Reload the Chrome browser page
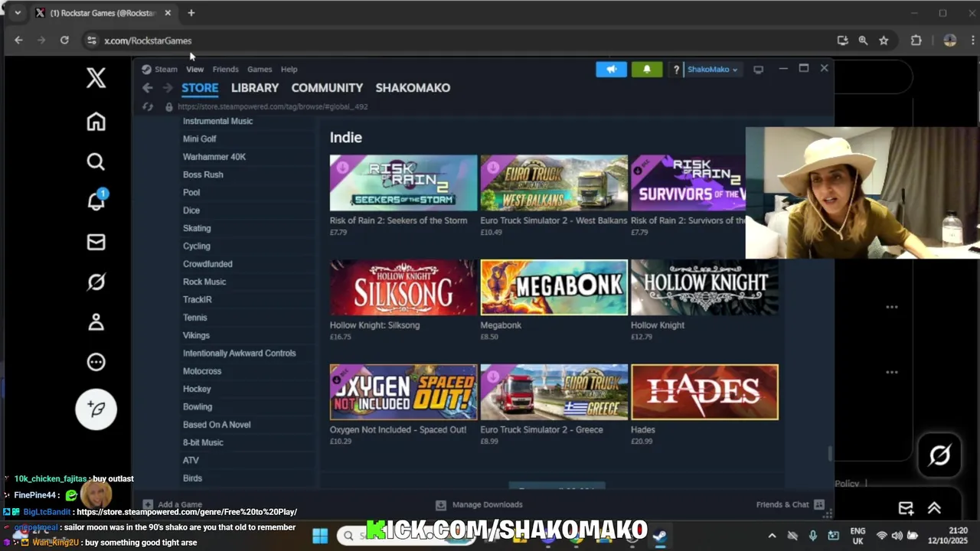The height and width of the screenshot is (551, 980). (x=64, y=41)
